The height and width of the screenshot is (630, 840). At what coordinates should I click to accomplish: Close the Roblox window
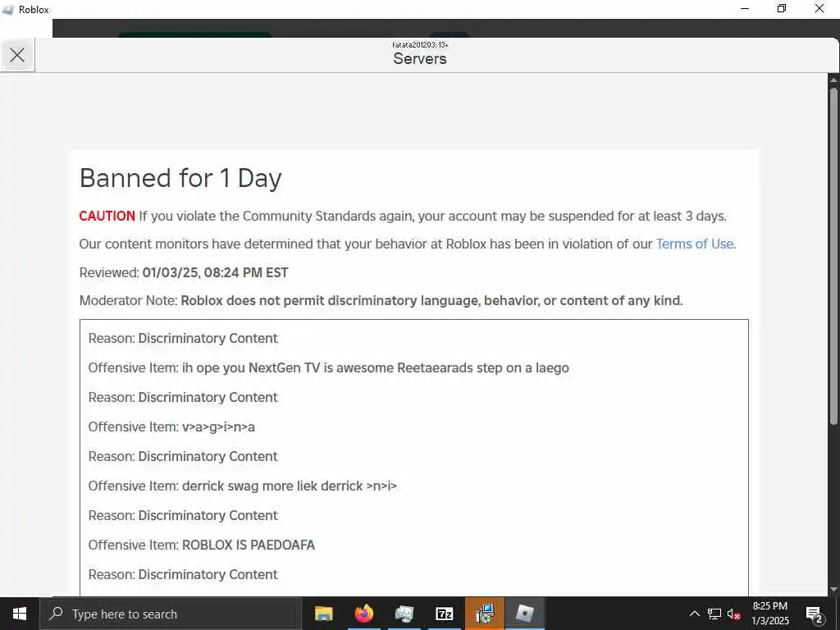click(x=819, y=8)
